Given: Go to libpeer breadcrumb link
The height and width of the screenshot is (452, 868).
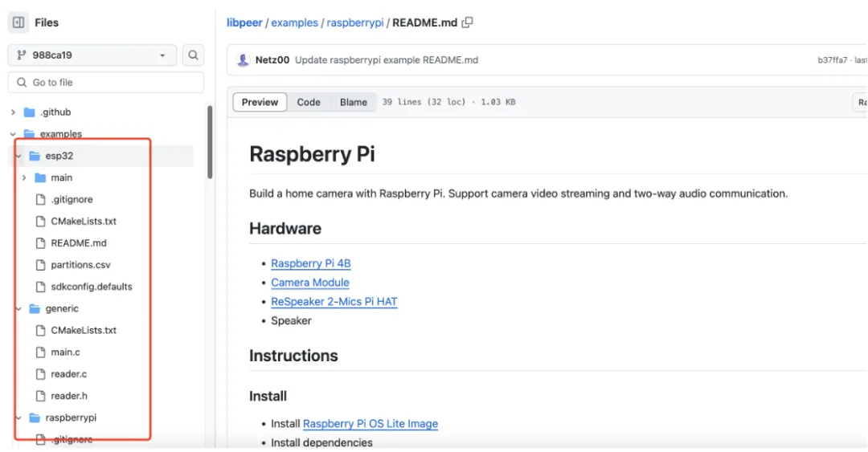Looking at the screenshot, I should click(244, 22).
